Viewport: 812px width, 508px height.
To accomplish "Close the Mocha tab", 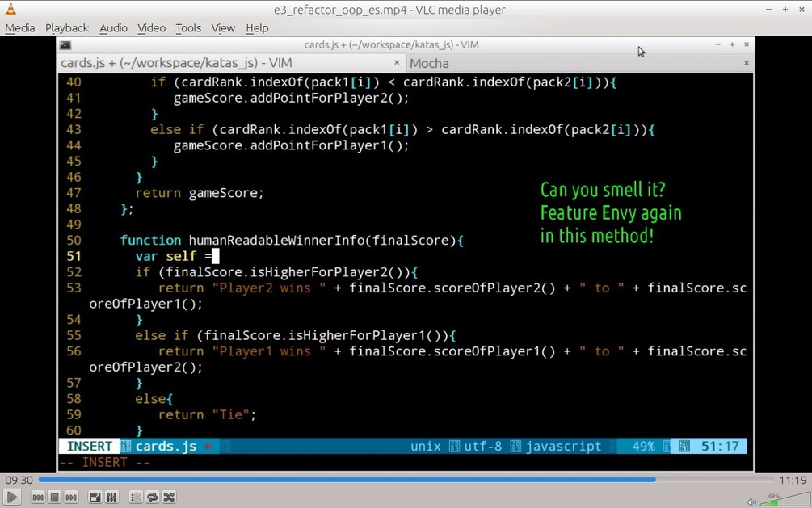I will [746, 63].
